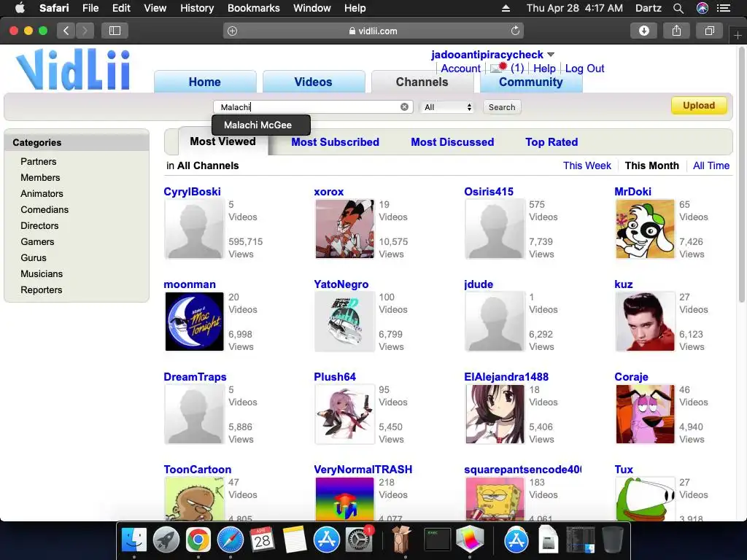This screenshot has width=747, height=560.
Task: Open Terminal from the Dock
Action: tap(438, 540)
